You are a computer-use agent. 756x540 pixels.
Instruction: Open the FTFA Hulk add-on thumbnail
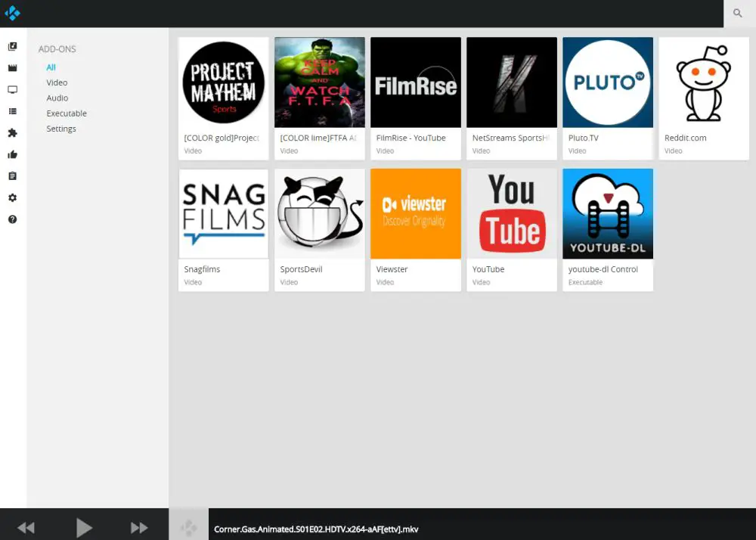click(320, 82)
